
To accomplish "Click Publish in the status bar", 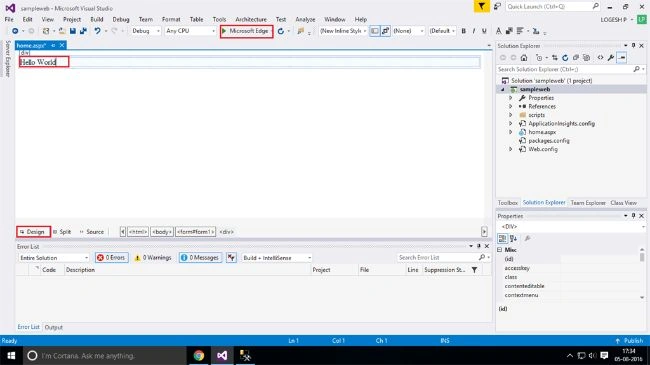I will coord(630,341).
